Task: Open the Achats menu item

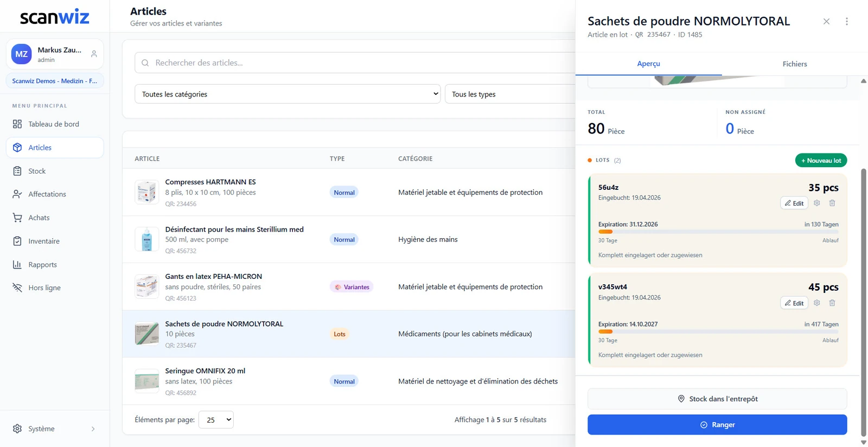Action: coord(55,218)
